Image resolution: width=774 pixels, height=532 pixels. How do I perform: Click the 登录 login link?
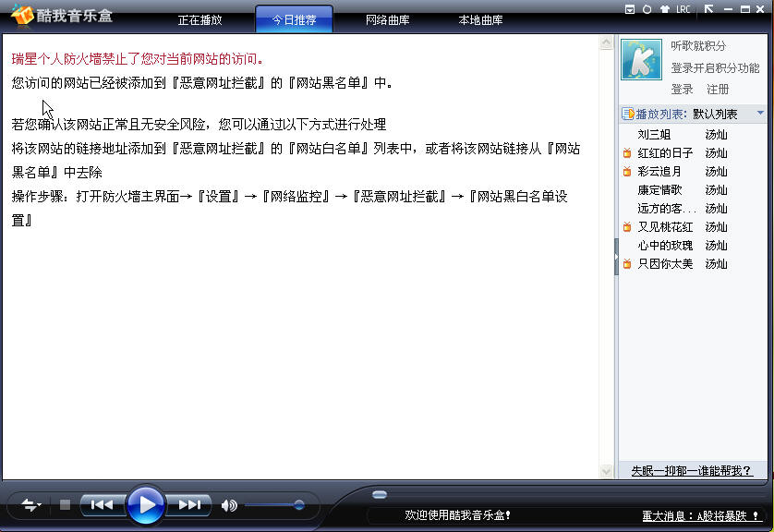682,90
